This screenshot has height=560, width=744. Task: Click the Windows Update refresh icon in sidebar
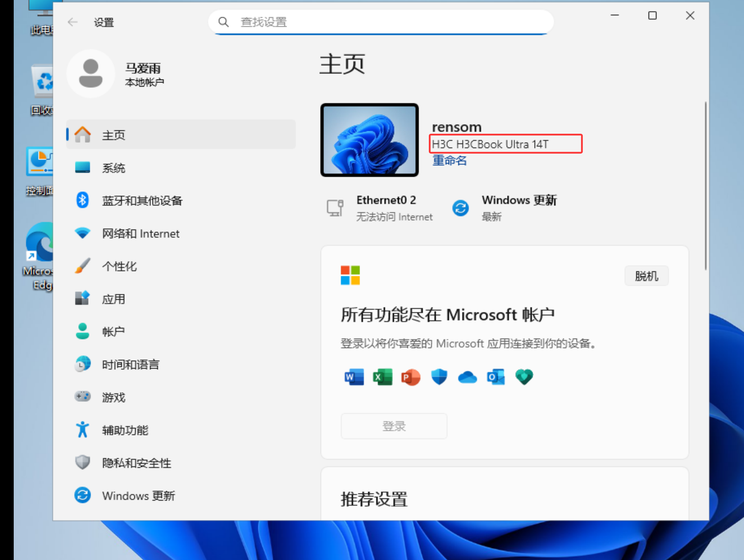[82, 495]
